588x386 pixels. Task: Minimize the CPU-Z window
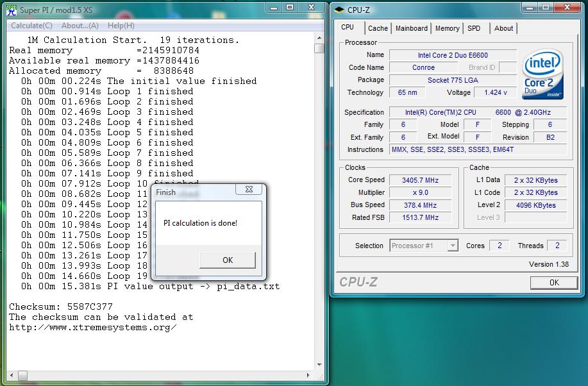click(529, 8)
